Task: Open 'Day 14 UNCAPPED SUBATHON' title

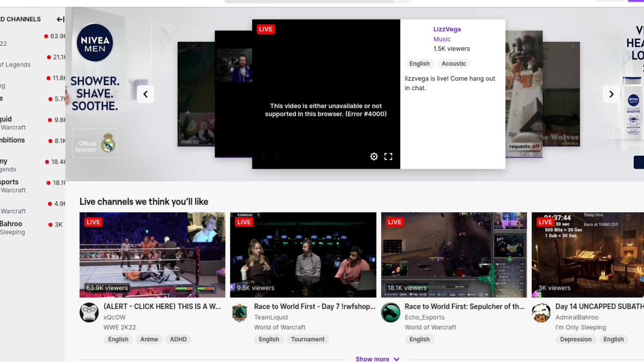Action: tap(600, 306)
